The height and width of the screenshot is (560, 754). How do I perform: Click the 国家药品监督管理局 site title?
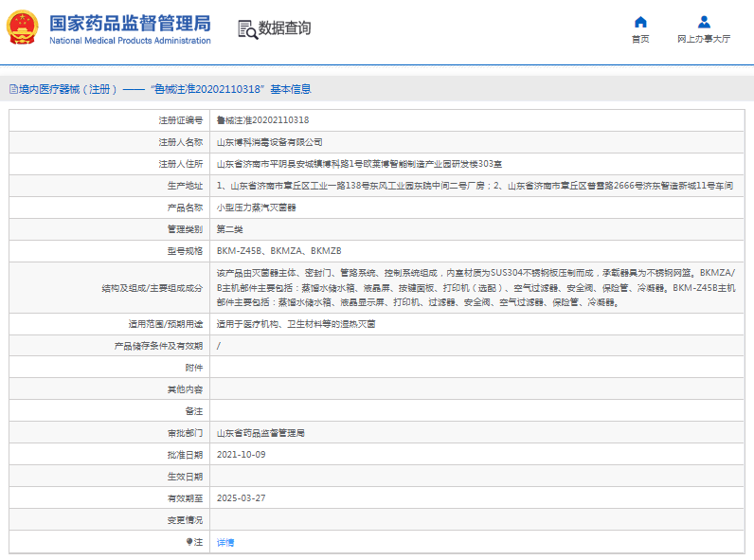click(x=130, y=24)
